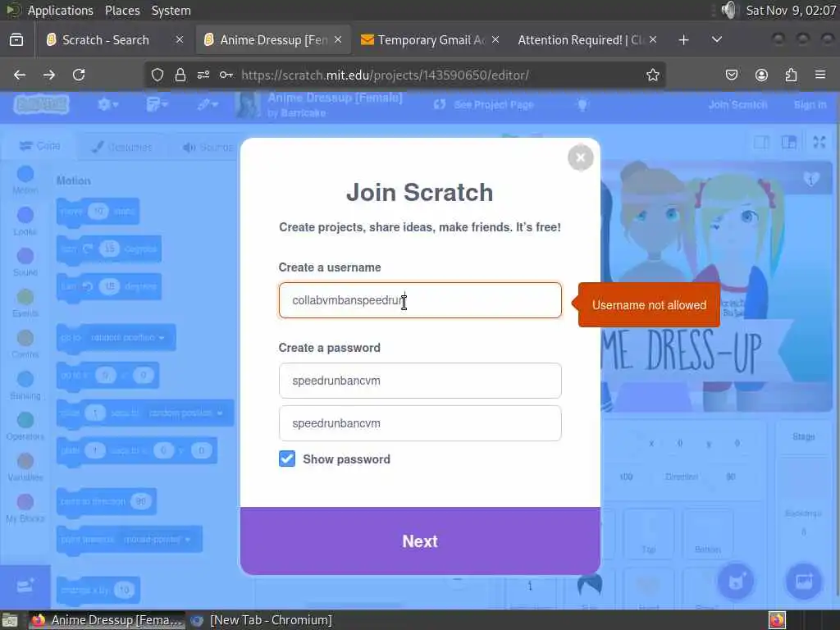840x630 pixels.
Task: Click the Create a username field
Action: pyautogui.click(x=420, y=300)
